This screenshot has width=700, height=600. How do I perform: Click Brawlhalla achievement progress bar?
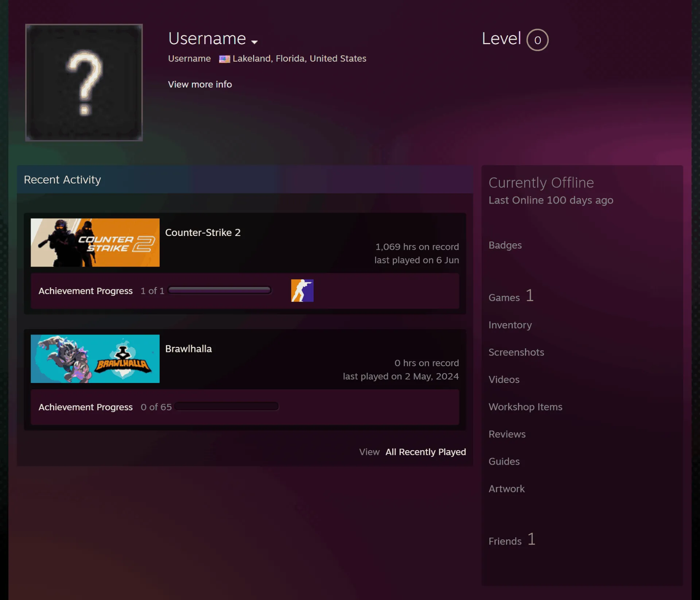pos(226,406)
